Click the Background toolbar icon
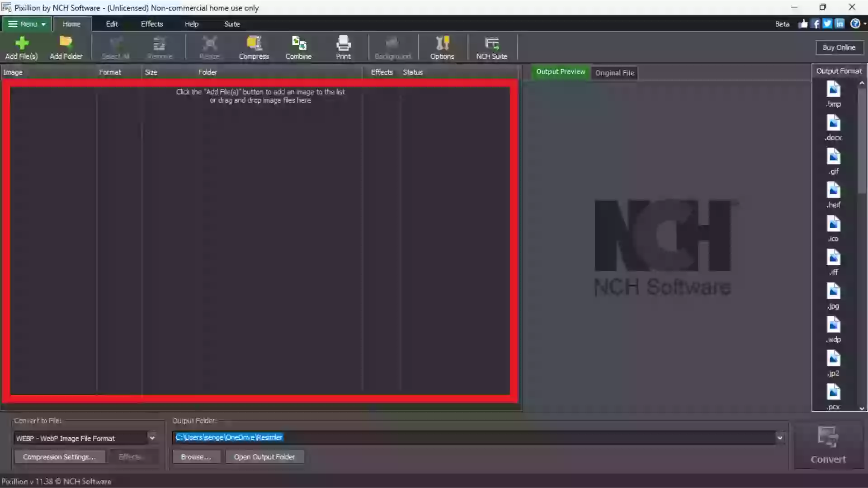 click(392, 47)
